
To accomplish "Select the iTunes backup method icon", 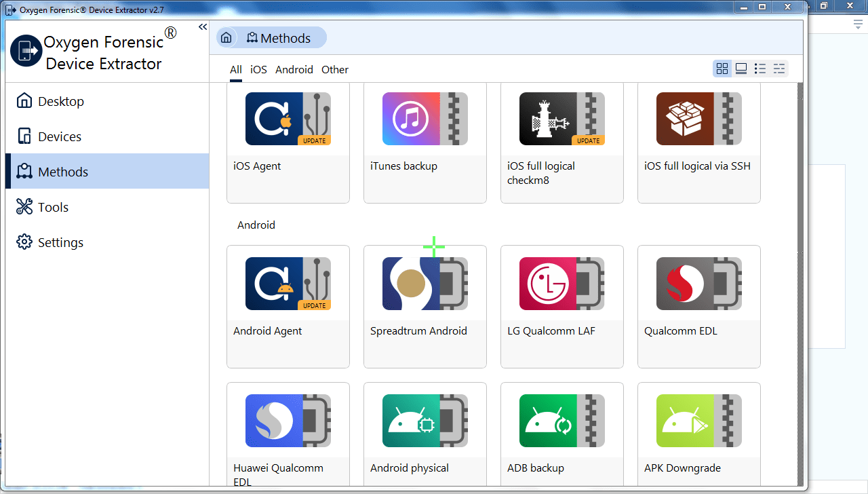I will click(425, 119).
